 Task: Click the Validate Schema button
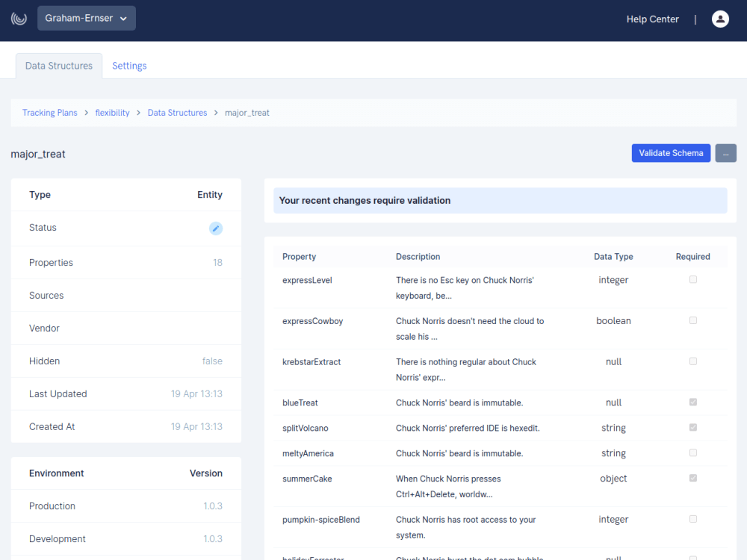coord(671,153)
